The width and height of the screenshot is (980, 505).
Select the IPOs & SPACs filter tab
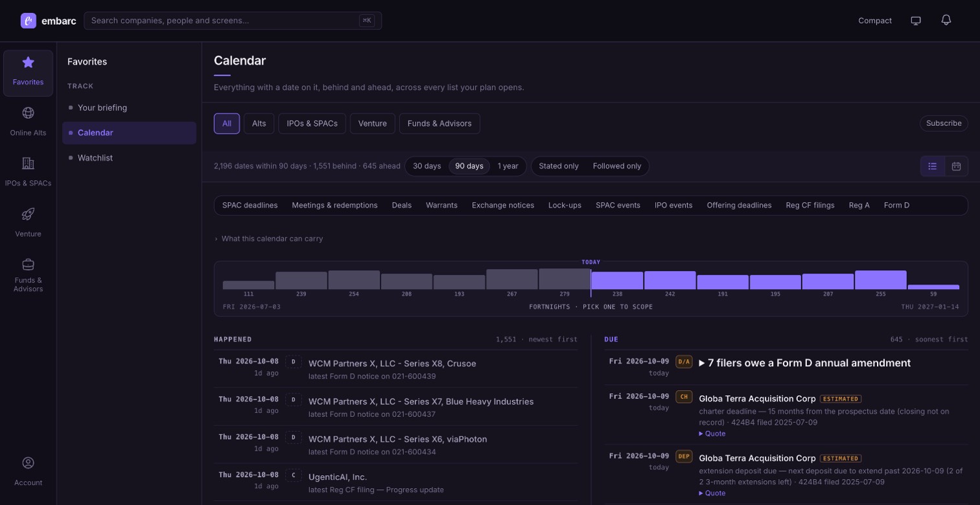(x=312, y=123)
